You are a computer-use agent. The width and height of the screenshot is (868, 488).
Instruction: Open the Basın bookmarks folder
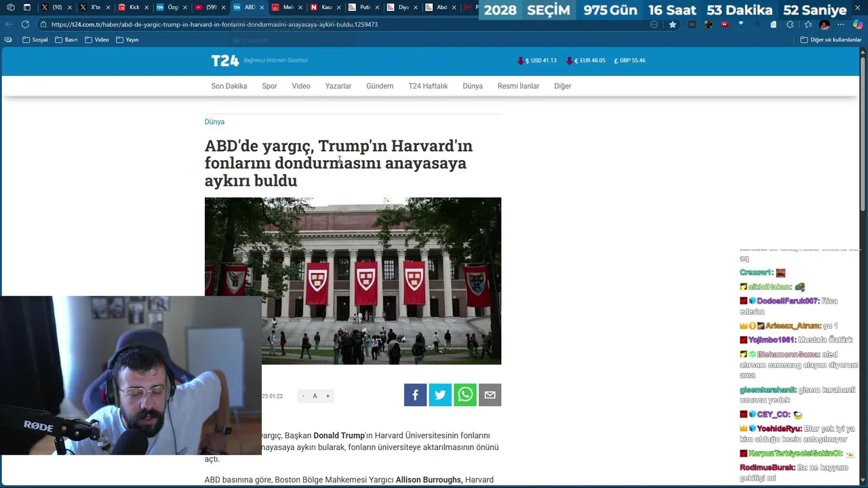[x=66, y=40]
